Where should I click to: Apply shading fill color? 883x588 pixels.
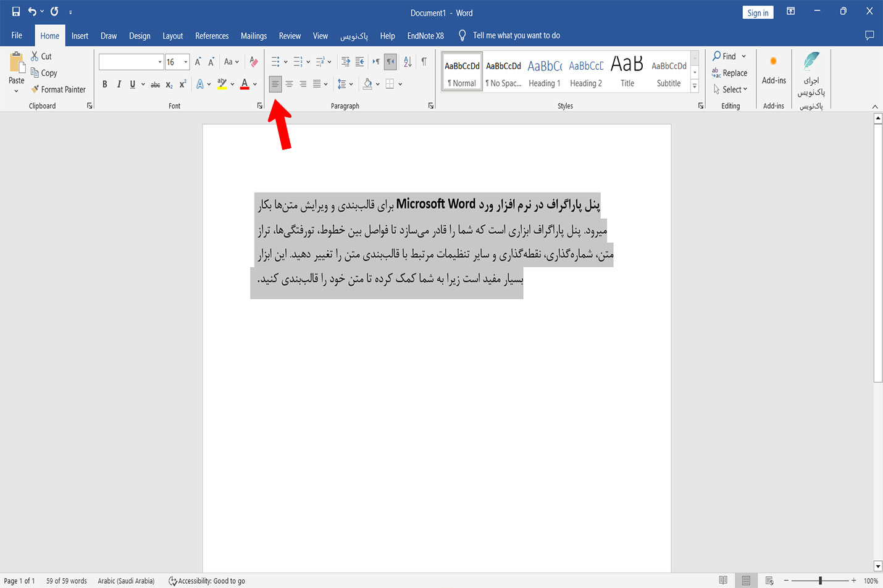point(367,84)
